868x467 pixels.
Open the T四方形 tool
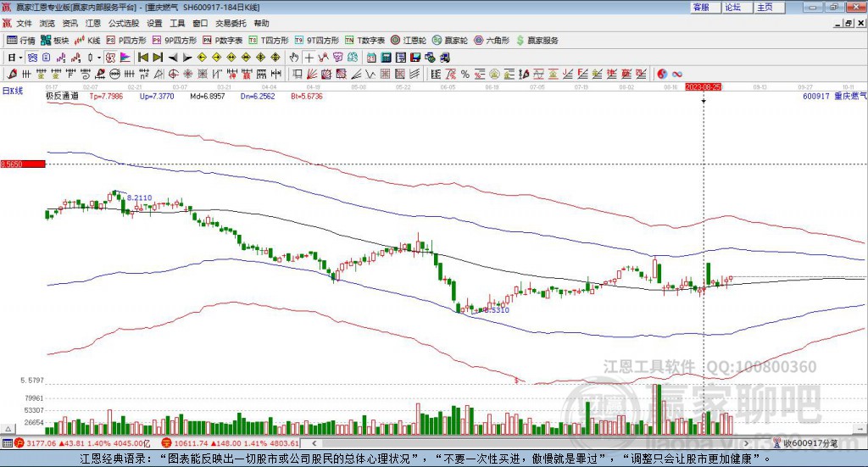coord(269,41)
